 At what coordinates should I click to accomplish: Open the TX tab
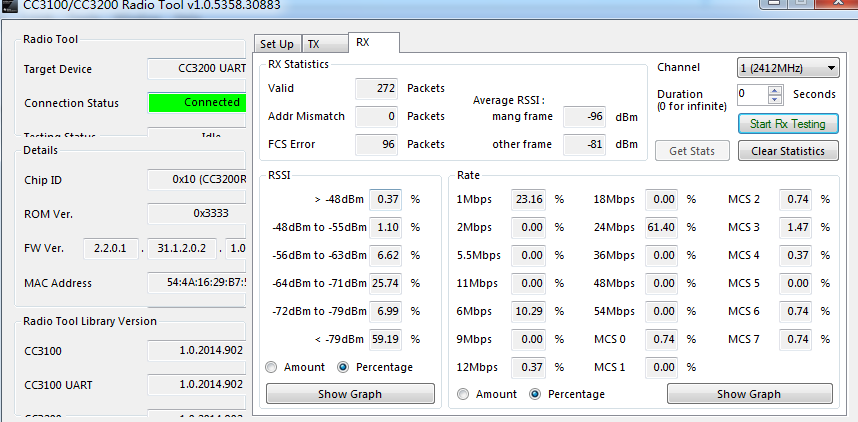[x=324, y=44]
